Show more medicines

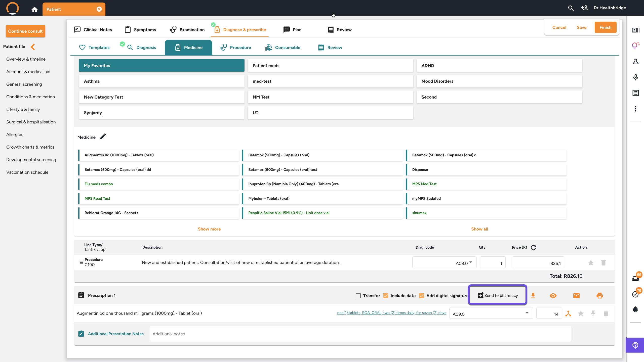tap(209, 229)
